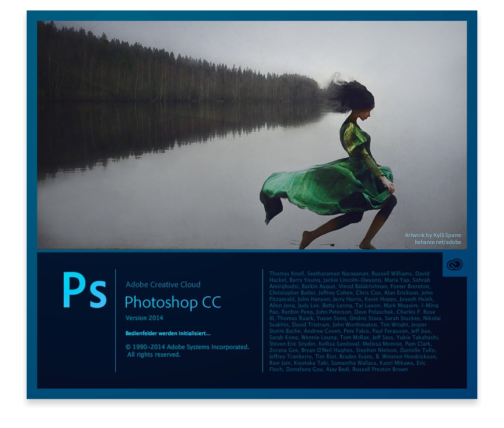
Task: Click the '© 1990-2014 Adobe Systems Incorporated.' line
Action: tap(187, 347)
